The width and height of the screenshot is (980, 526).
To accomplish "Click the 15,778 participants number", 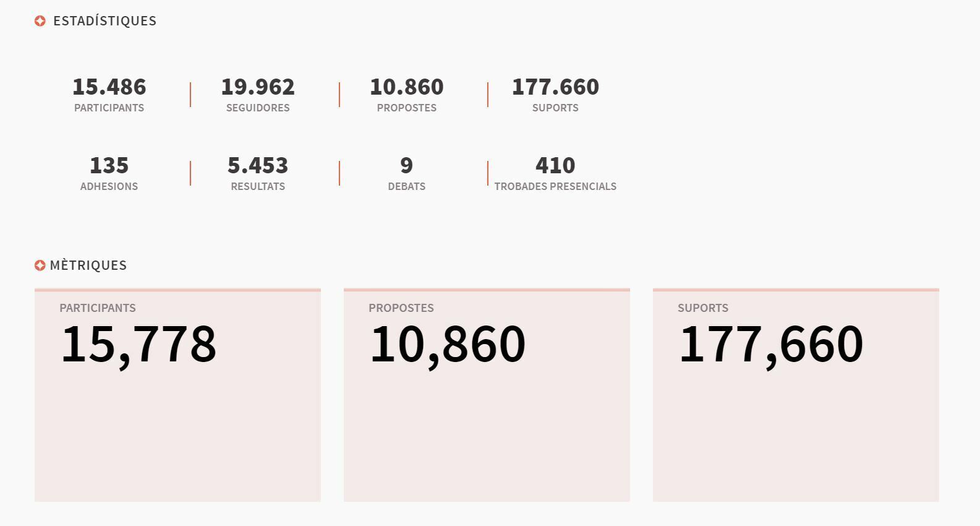I will (x=138, y=344).
